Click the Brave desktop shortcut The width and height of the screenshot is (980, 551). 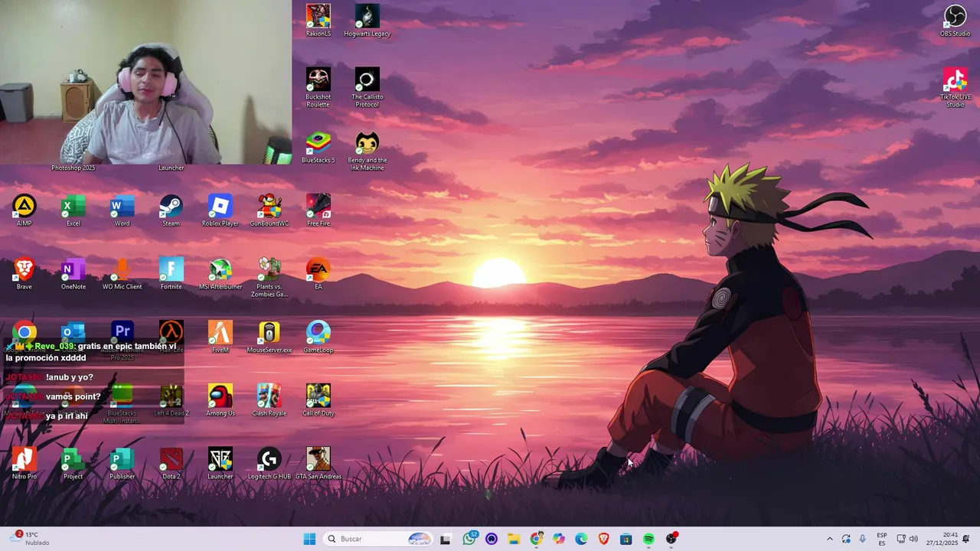[24, 274]
